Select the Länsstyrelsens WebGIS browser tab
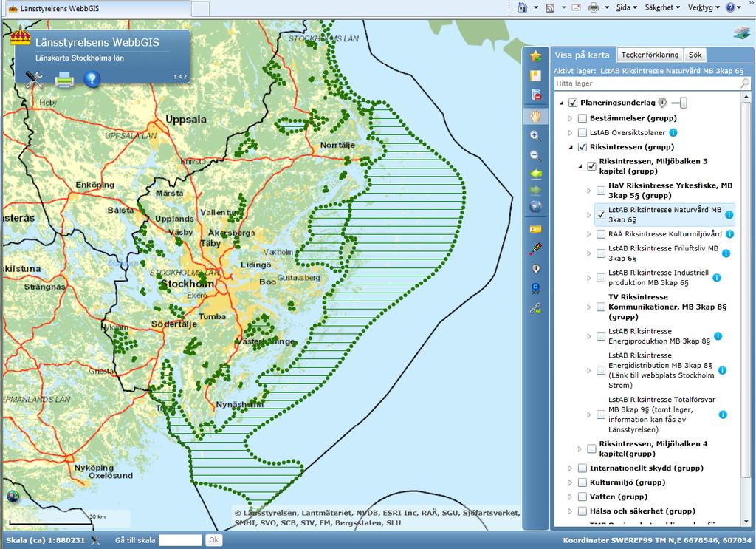756x549 pixels. (x=96, y=8)
